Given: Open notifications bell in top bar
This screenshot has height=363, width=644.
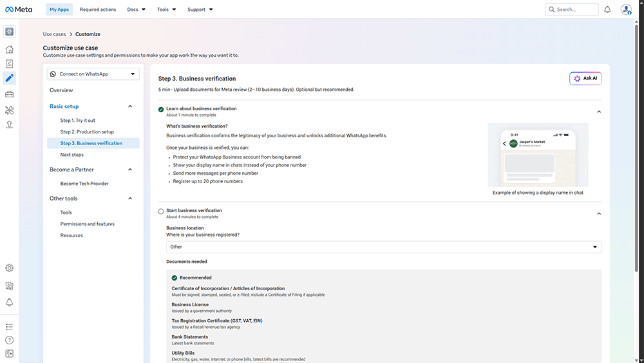Looking at the screenshot, I should [607, 10].
